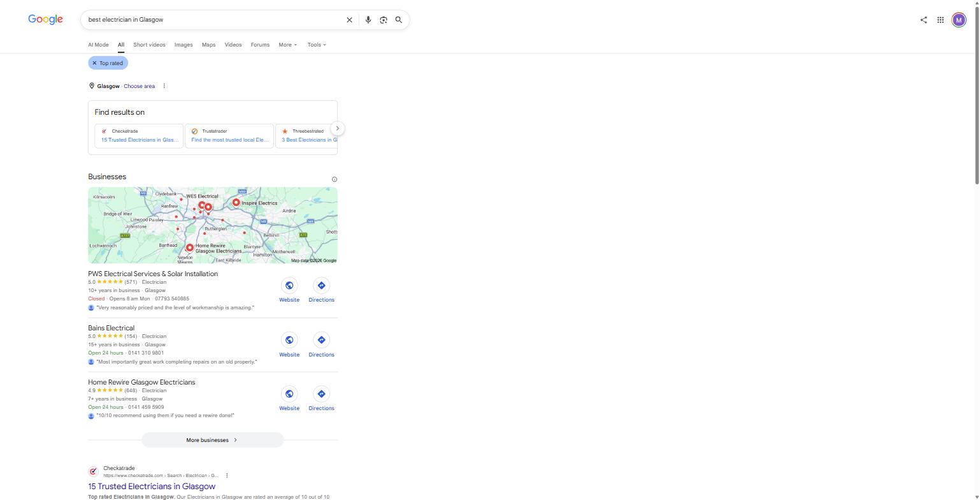Open Bains Electrical Website globe icon
980x500 pixels.
(289, 340)
